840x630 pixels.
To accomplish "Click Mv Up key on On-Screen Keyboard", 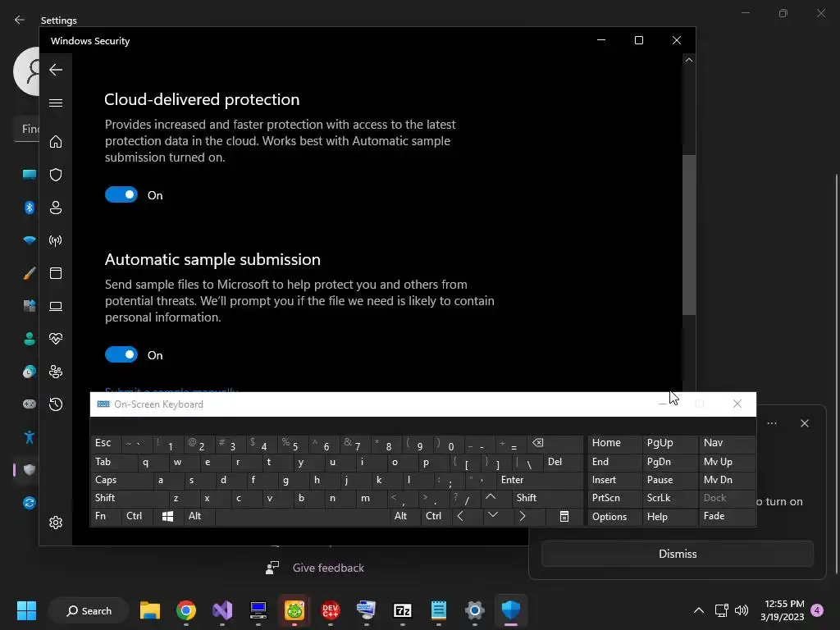I will (727, 462).
